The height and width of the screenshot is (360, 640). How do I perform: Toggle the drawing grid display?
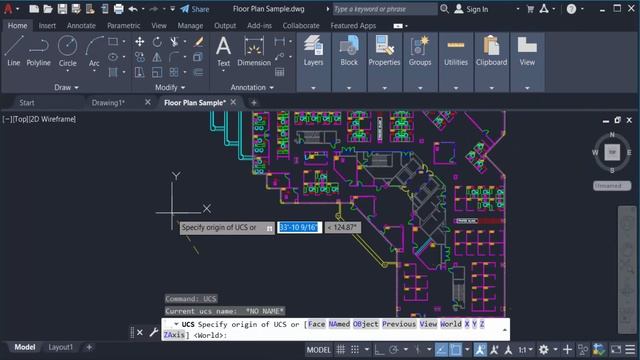pos(340,350)
